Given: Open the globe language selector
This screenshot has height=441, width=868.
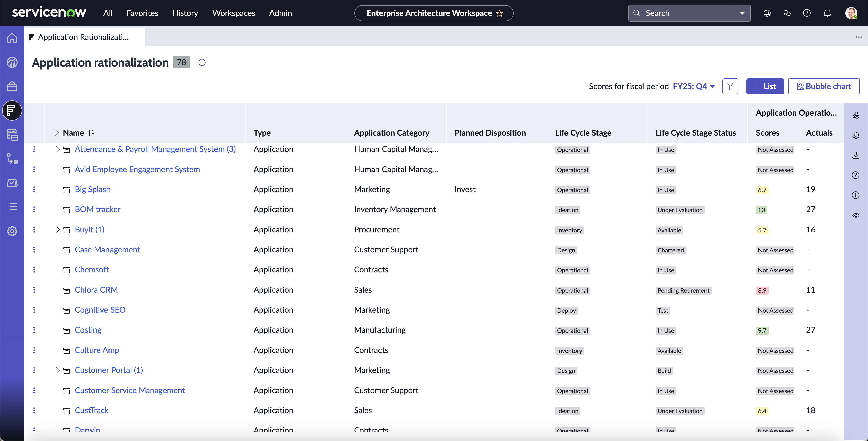Looking at the screenshot, I should (x=767, y=13).
